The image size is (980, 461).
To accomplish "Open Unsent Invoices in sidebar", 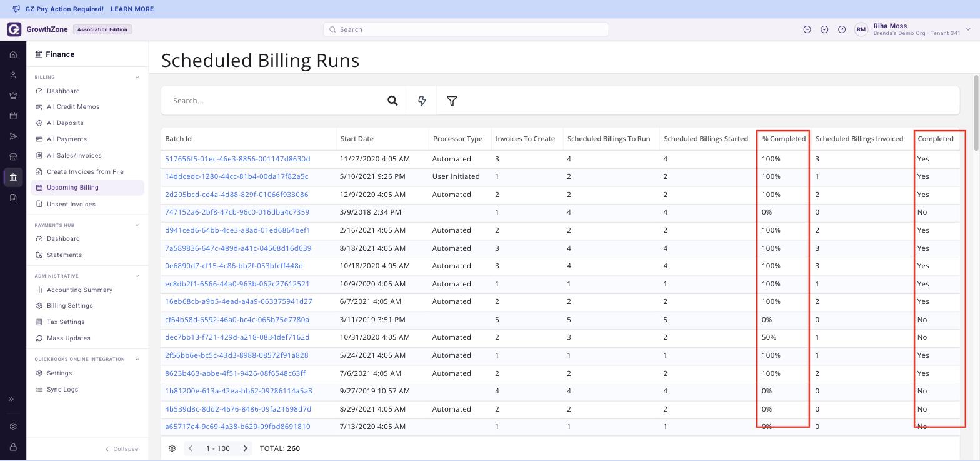I will (71, 205).
